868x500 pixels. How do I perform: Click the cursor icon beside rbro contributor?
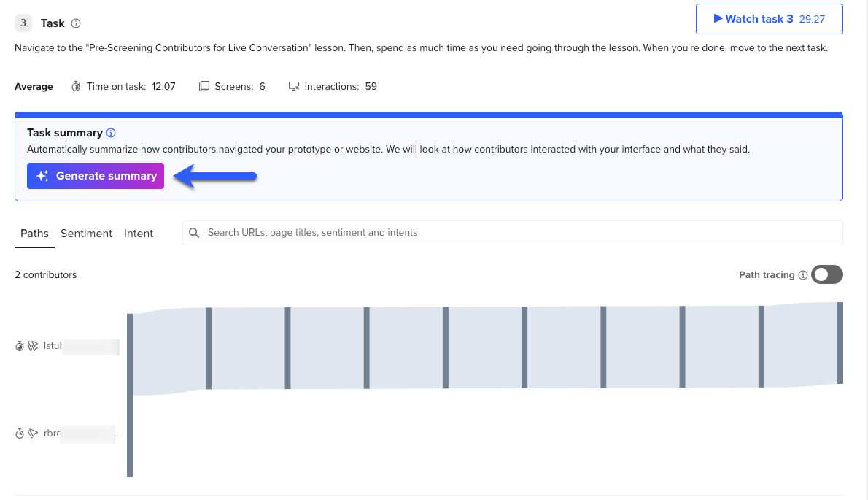click(33, 434)
